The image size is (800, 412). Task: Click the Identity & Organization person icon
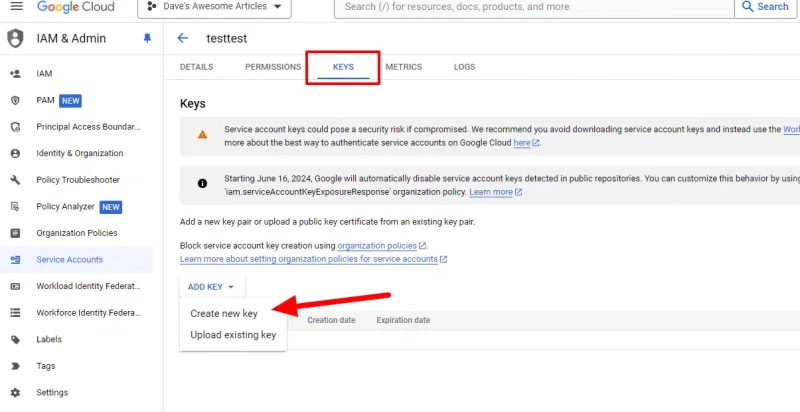15,153
